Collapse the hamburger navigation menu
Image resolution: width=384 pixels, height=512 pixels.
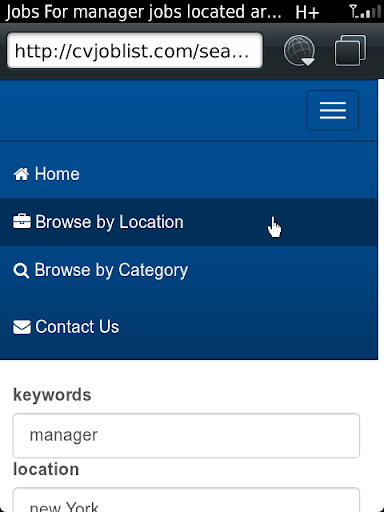(333, 110)
